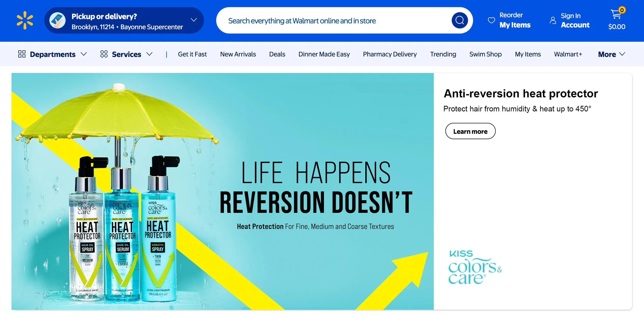The height and width of the screenshot is (318, 644).
Task: Click the pickup or delivery phone icon
Action: (x=57, y=20)
